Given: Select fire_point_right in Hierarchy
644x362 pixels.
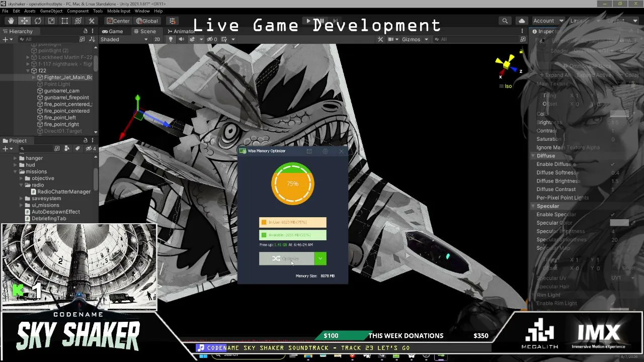Looking at the screenshot, I should [61, 124].
